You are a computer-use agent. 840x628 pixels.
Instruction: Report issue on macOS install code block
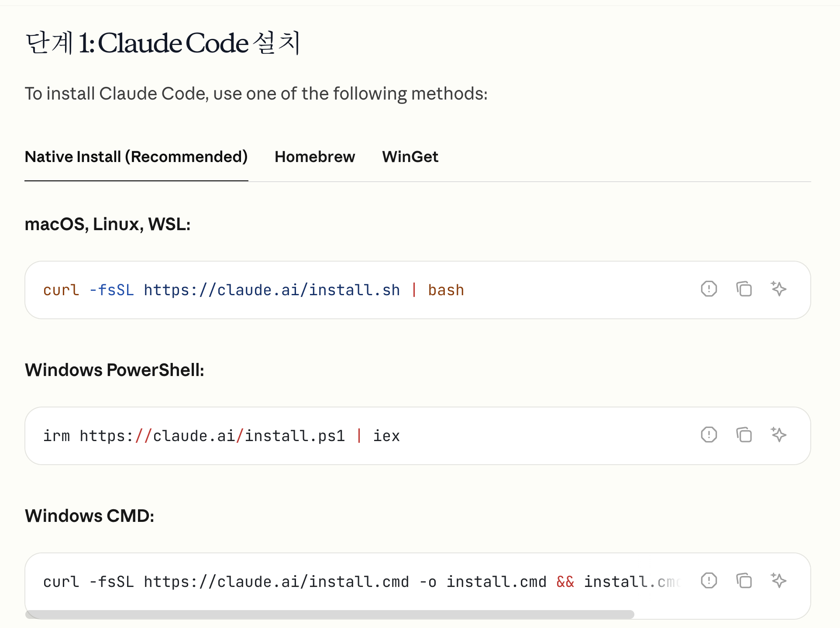(x=709, y=289)
